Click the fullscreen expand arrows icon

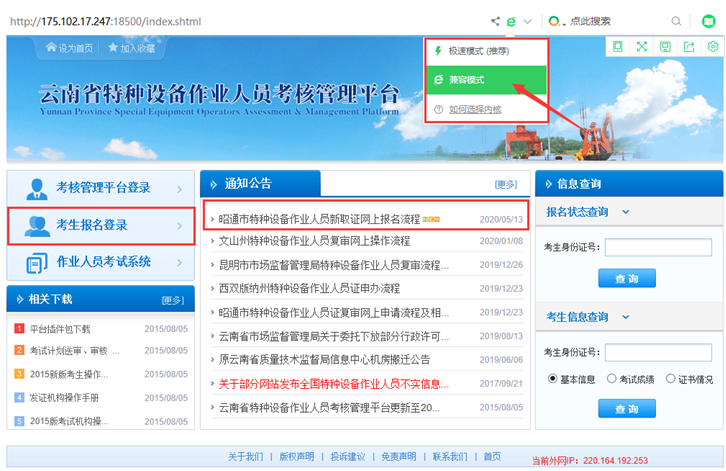pyautogui.click(x=641, y=47)
